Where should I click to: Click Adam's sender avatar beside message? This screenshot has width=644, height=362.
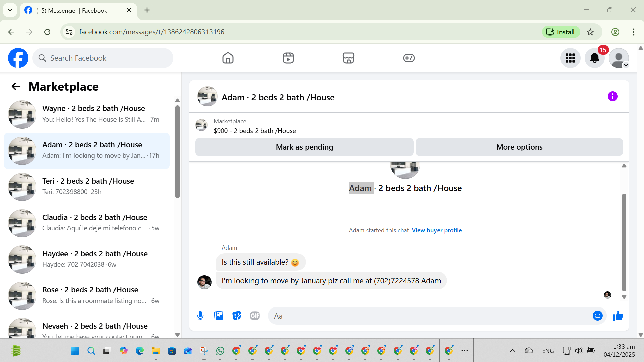(204, 282)
